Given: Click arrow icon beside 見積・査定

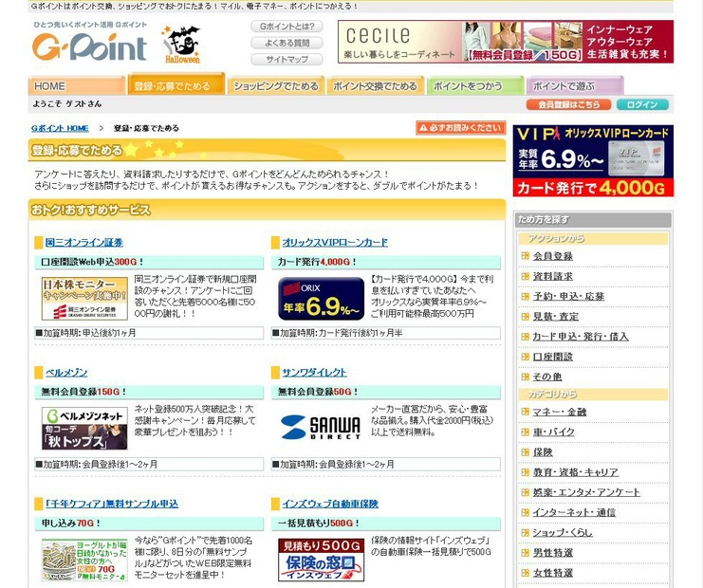Looking at the screenshot, I should click(525, 317).
